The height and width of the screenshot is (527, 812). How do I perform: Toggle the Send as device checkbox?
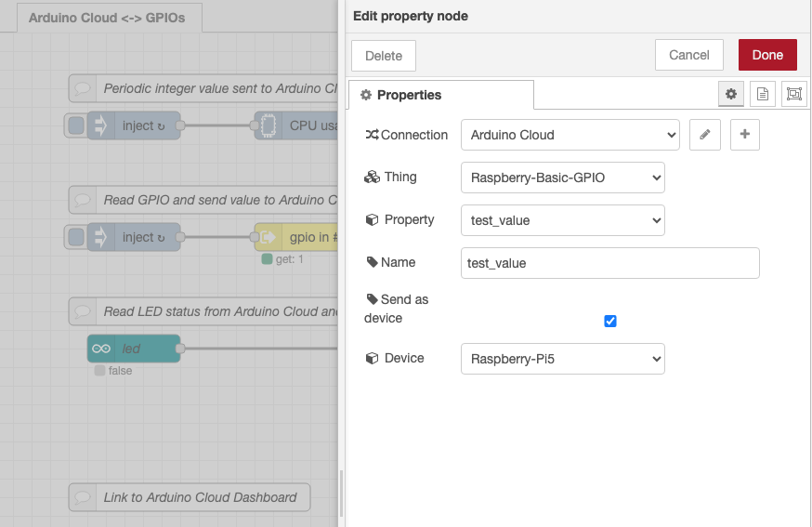click(x=610, y=321)
